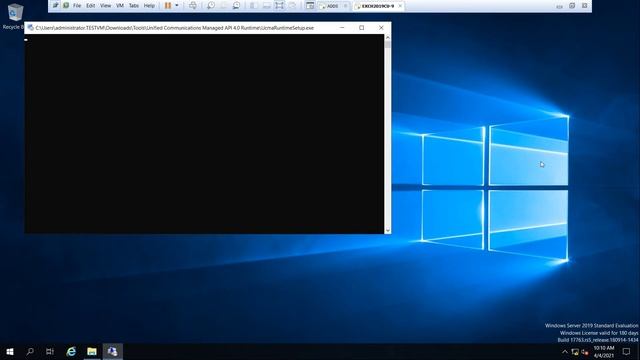Open the Windows Start menu
Image resolution: width=640 pixels, height=360 pixels.
click(x=10, y=351)
